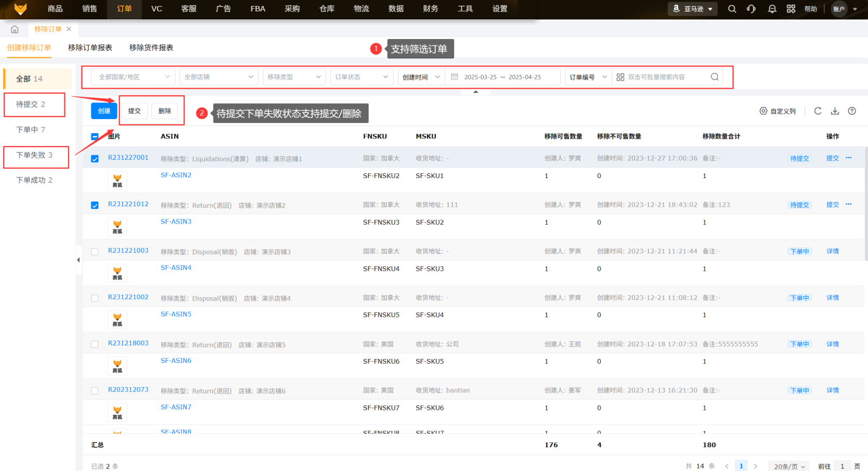
Task: Click the blue 创建 button
Action: 104,111
